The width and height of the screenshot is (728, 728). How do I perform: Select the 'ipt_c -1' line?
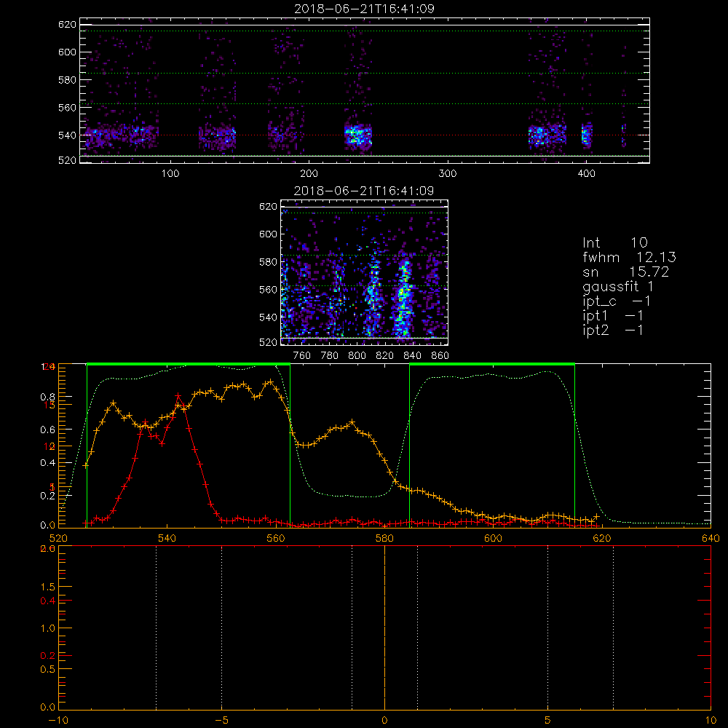(x=617, y=301)
